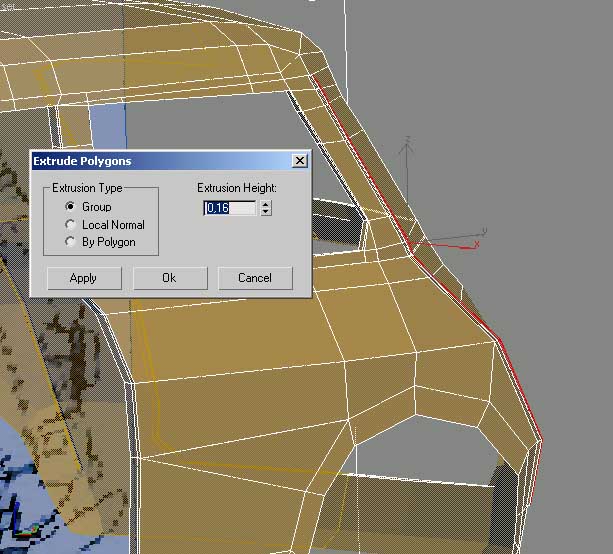Cancel the Extrude Polygons dialog
Image resolution: width=613 pixels, height=554 pixels.
click(x=255, y=278)
